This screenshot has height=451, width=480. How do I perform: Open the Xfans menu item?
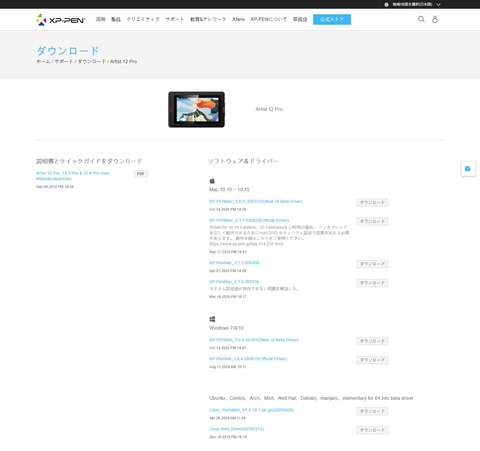[x=238, y=19]
